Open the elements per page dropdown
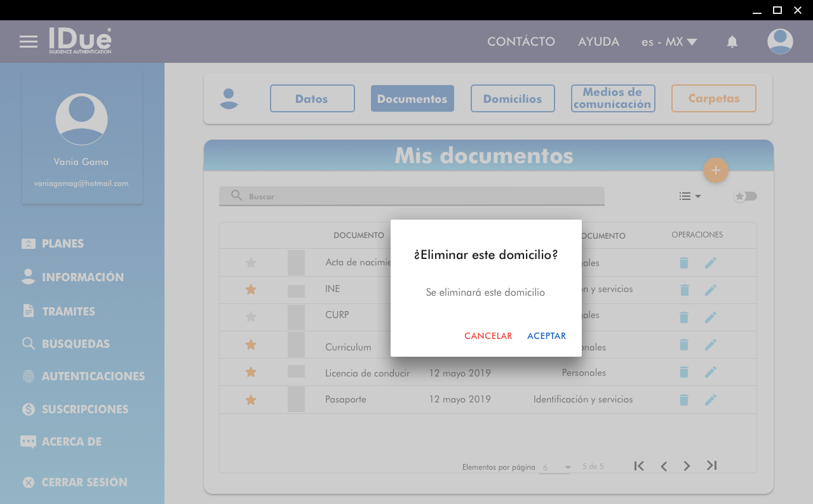Screen dimensions: 813x504 [x=556, y=467]
